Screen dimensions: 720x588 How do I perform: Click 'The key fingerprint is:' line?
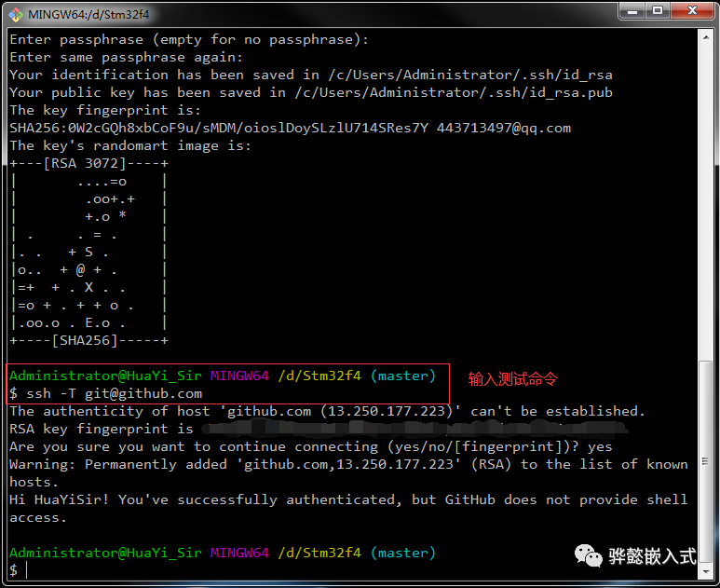[x=105, y=110]
